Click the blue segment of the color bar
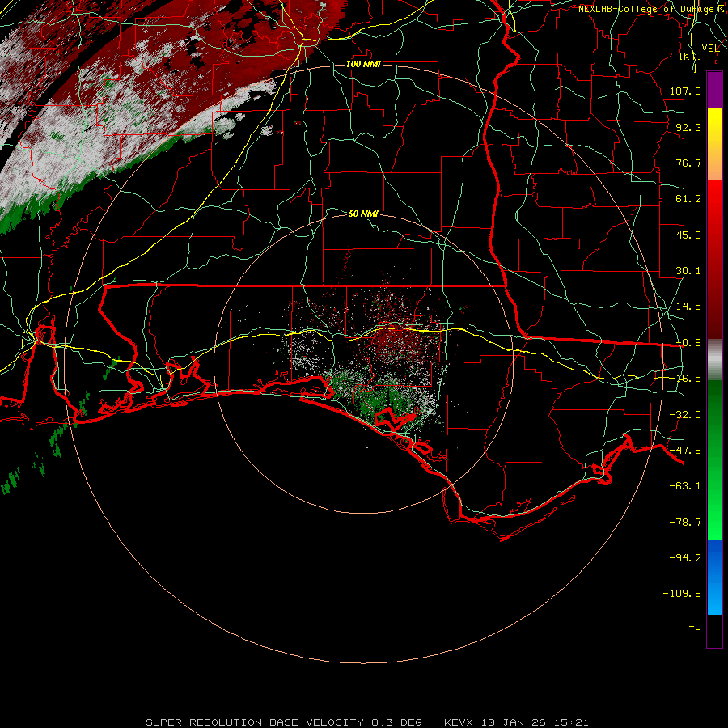728x728 pixels. point(714,577)
